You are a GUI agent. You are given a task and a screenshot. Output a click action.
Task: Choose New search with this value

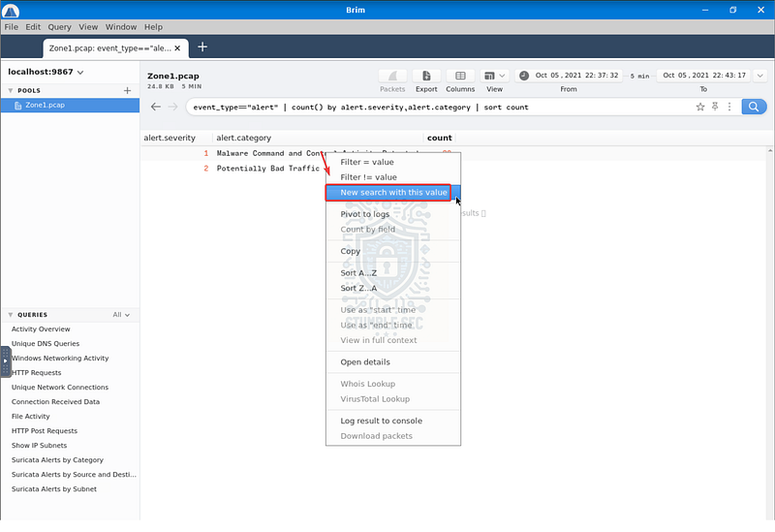[x=393, y=192]
